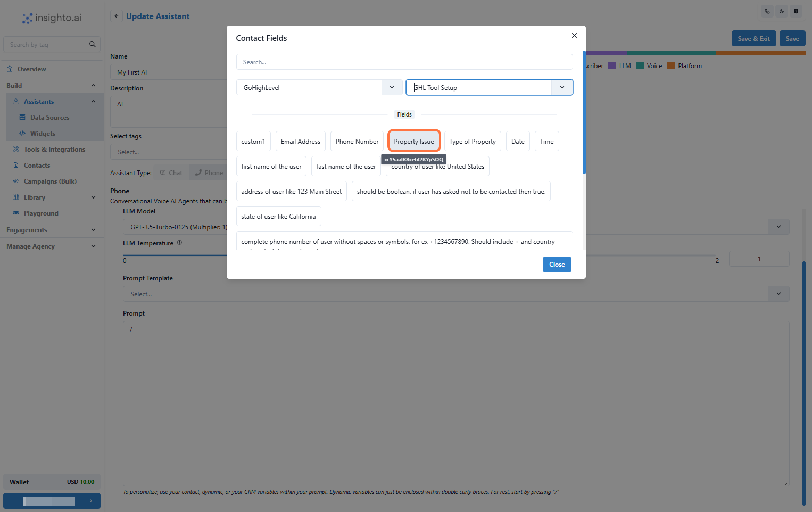
Task: Click the temperature value input box
Action: pos(759,259)
